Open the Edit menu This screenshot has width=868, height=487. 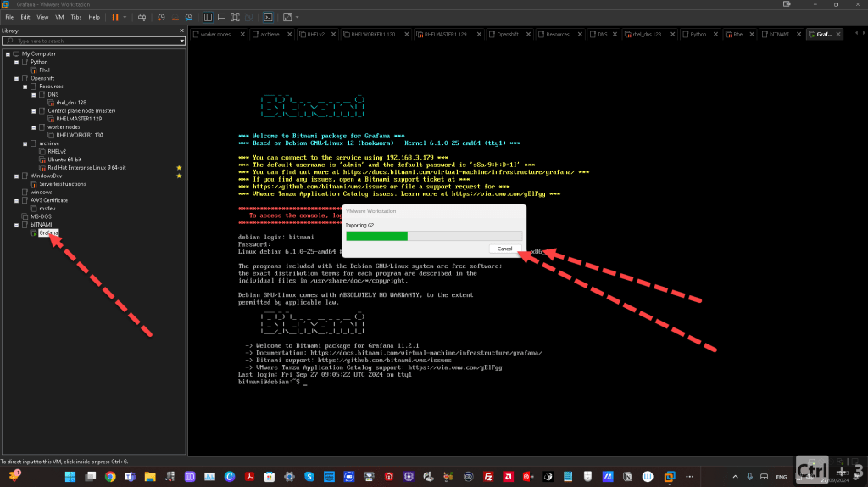tap(25, 17)
